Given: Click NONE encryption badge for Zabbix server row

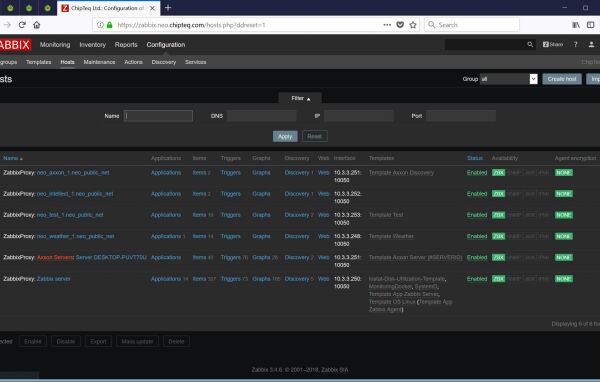Looking at the screenshot, I should [564, 279].
